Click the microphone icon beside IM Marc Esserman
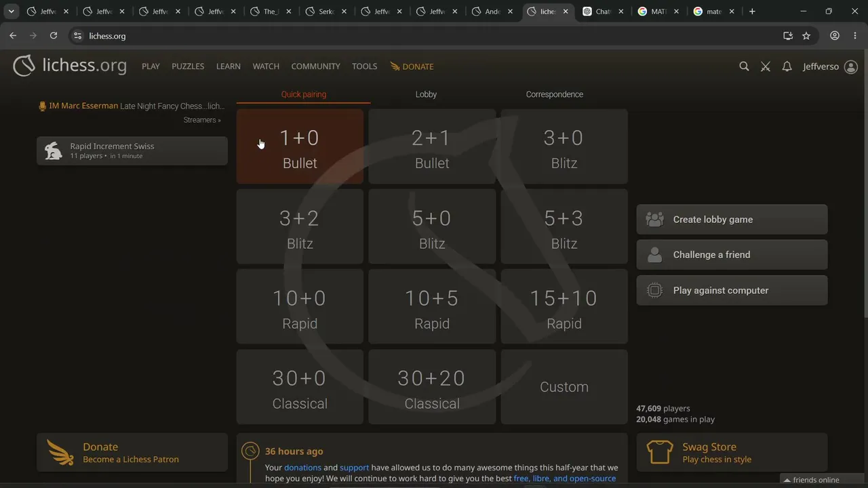Screen dimensions: 868x488 pyautogui.click(x=42, y=106)
